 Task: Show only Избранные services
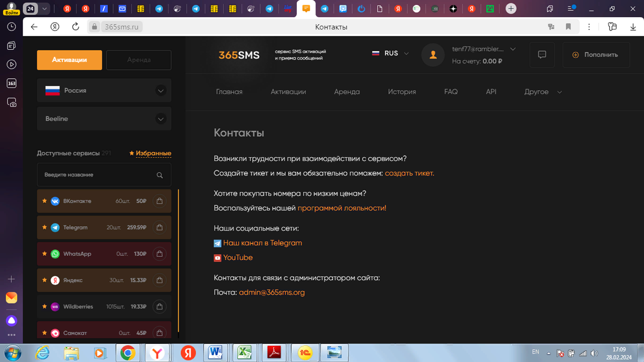pyautogui.click(x=150, y=153)
